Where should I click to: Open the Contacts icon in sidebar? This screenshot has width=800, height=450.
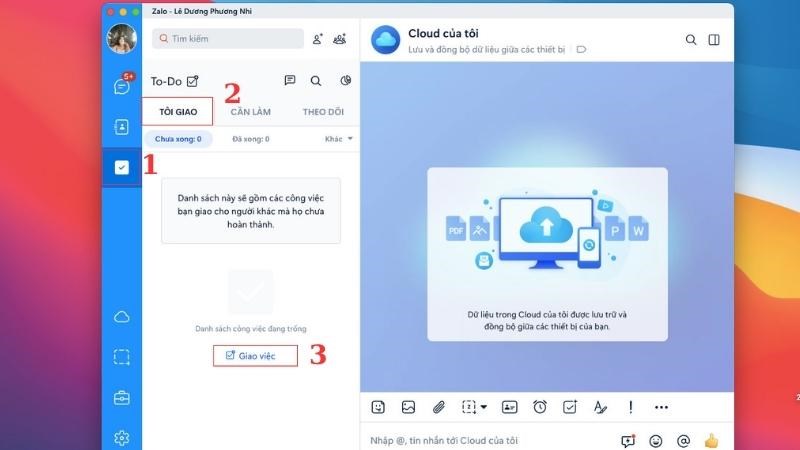click(121, 127)
